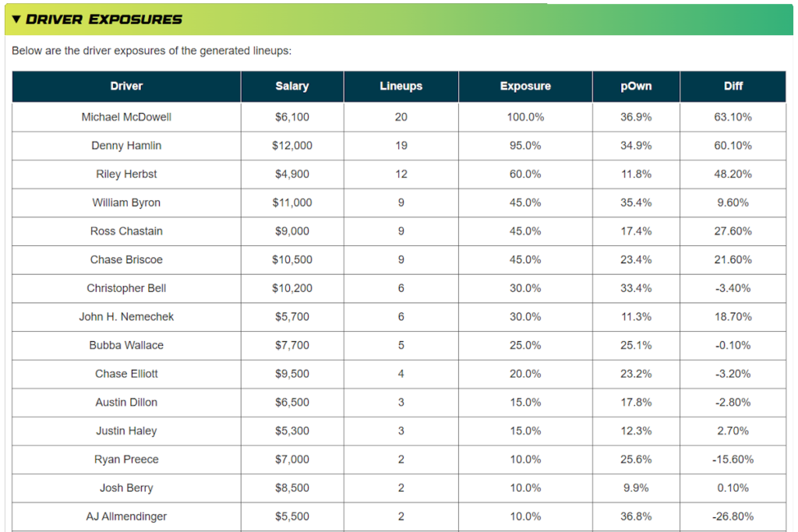Screen dimensions: 798x532
Task: Click William Byron's driver name
Action: click(126, 203)
